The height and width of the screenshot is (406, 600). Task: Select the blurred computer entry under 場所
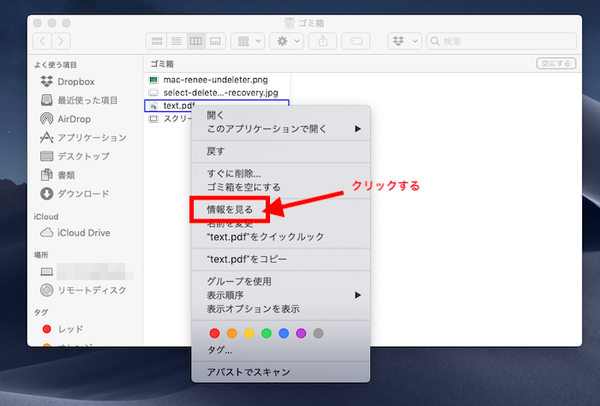point(87,271)
